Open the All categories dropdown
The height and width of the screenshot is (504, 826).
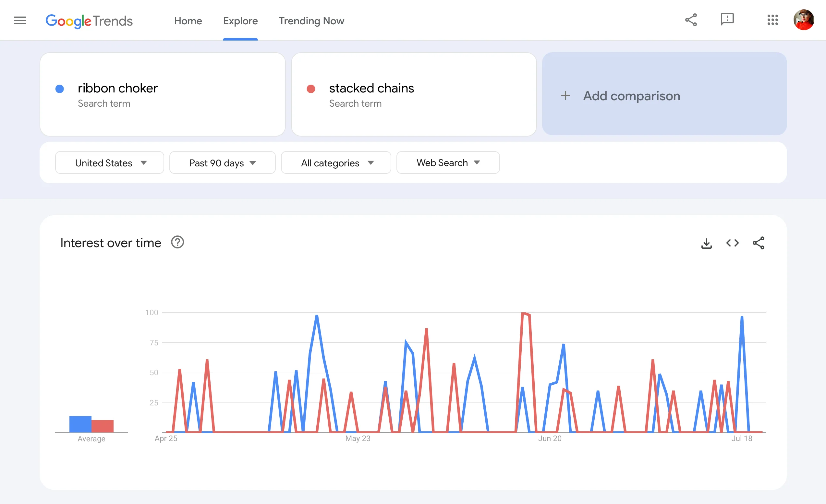[x=335, y=163]
